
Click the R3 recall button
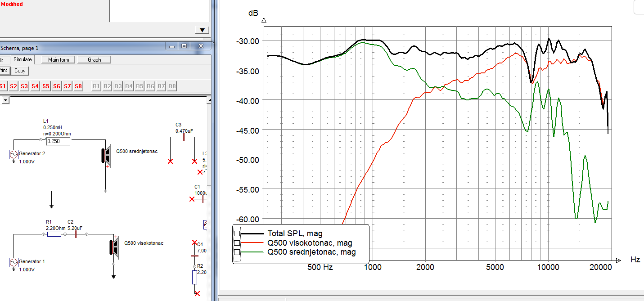[118, 86]
